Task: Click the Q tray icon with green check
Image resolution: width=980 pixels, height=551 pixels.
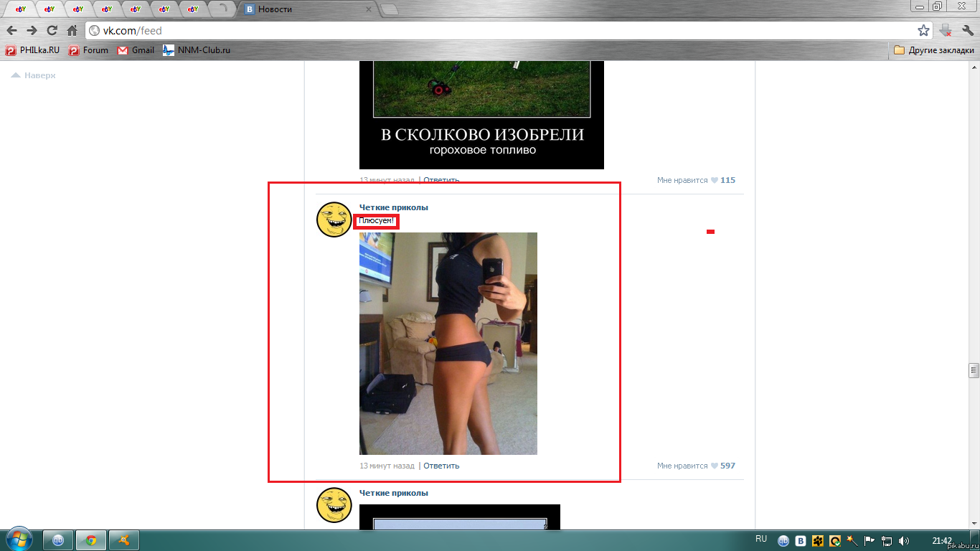Action: pyautogui.click(x=835, y=541)
